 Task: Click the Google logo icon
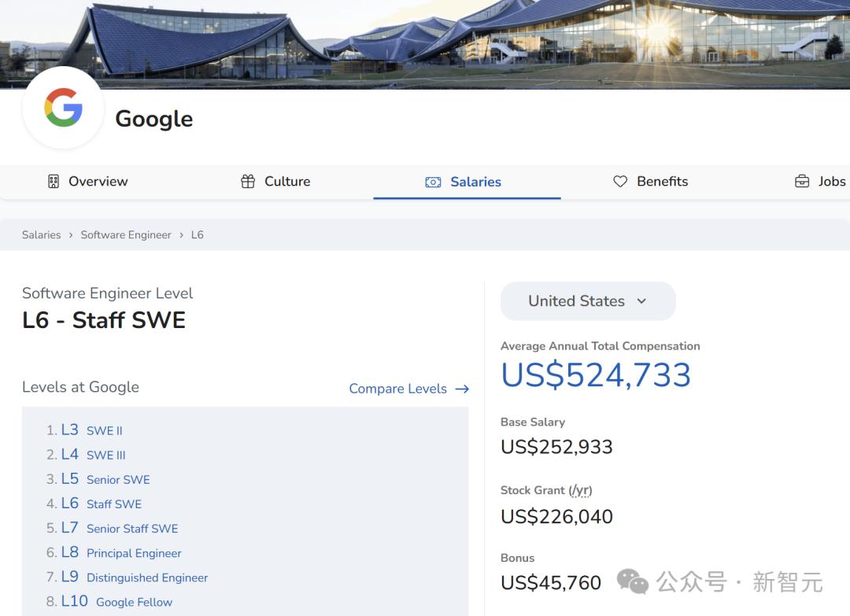[x=64, y=108]
